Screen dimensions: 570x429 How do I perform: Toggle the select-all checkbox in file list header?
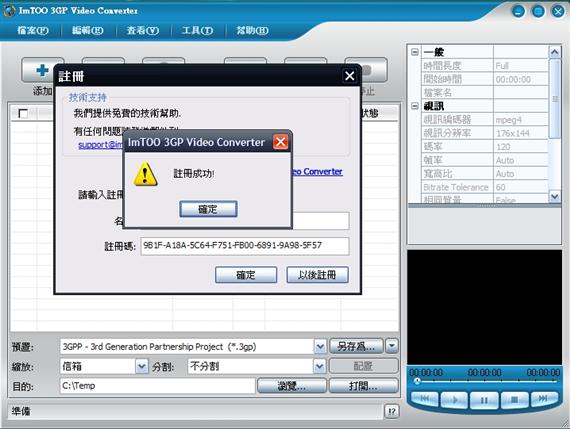point(23,113)
